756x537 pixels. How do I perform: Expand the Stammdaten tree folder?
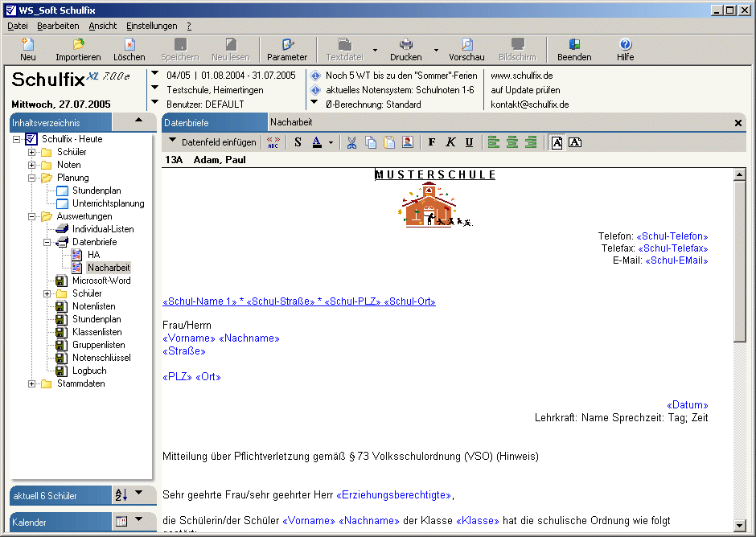pyautogui.click(x=32, y=383)
